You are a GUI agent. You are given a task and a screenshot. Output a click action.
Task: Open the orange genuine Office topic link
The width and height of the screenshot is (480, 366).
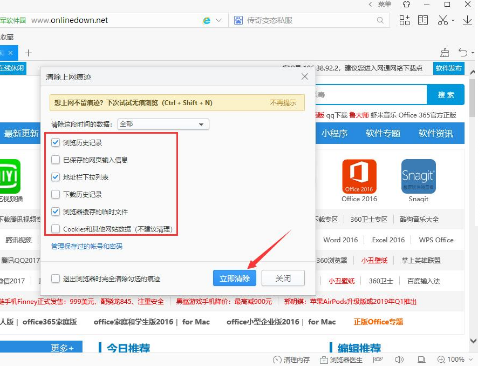(x=378, y=322)
